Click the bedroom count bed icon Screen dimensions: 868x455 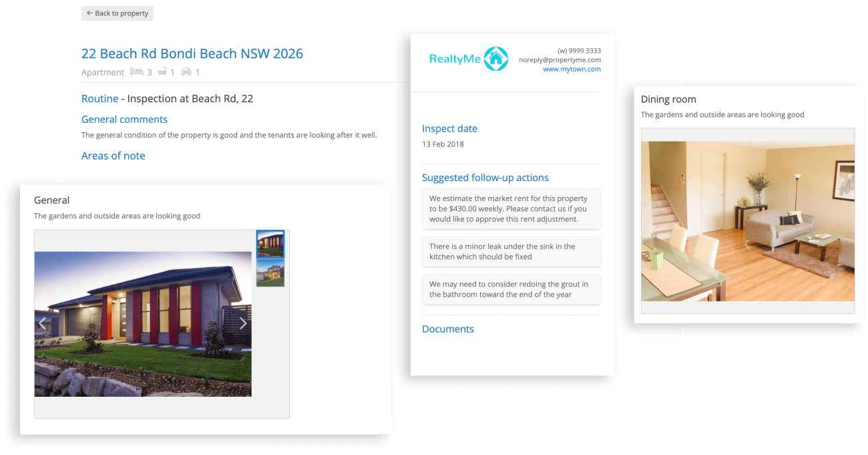(x=137, y=71)
